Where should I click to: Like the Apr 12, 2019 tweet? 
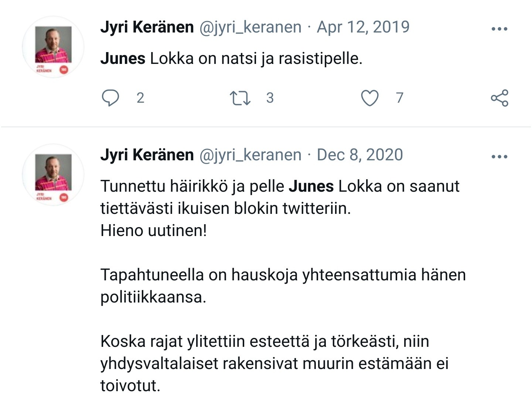pos(369,98)
